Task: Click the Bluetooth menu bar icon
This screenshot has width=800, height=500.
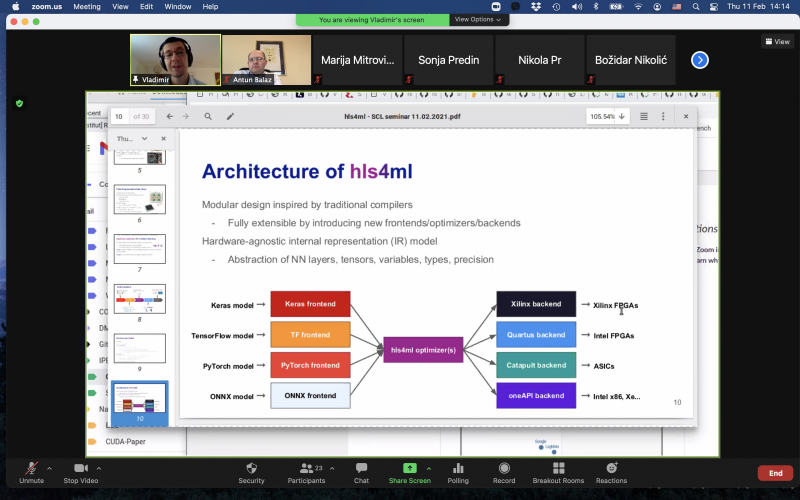Action: tap(595, 7)
